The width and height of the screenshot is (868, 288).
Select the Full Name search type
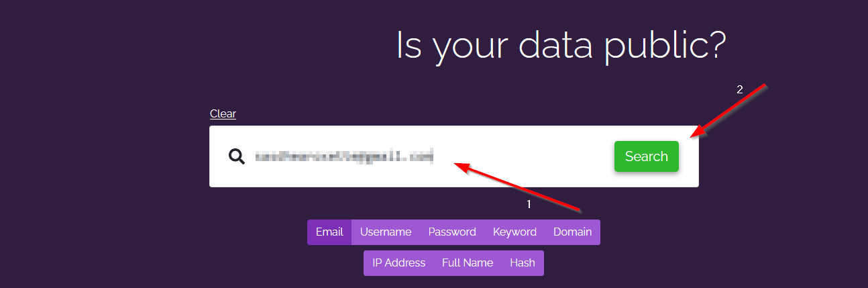click(x=468, y=263)
